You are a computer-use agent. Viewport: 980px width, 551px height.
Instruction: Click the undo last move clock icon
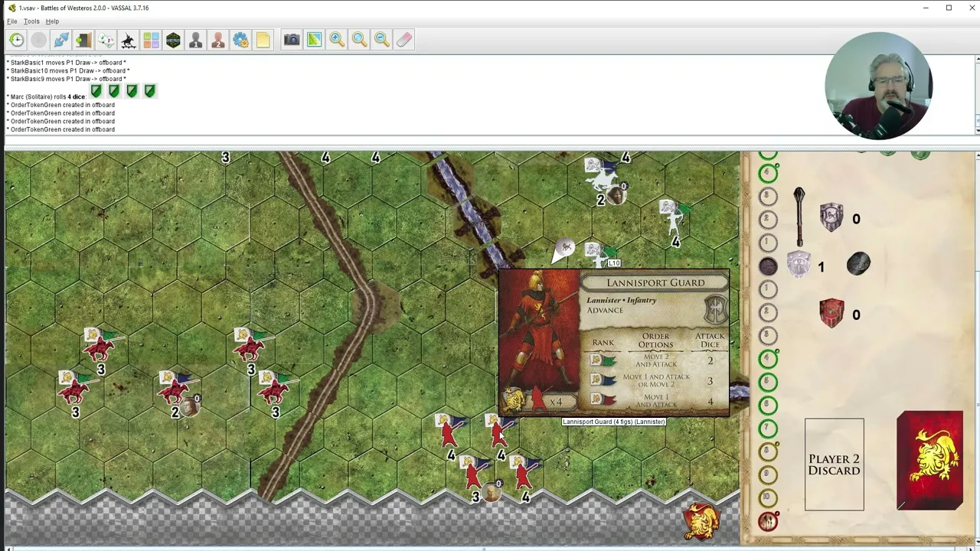tap(17, 40)
